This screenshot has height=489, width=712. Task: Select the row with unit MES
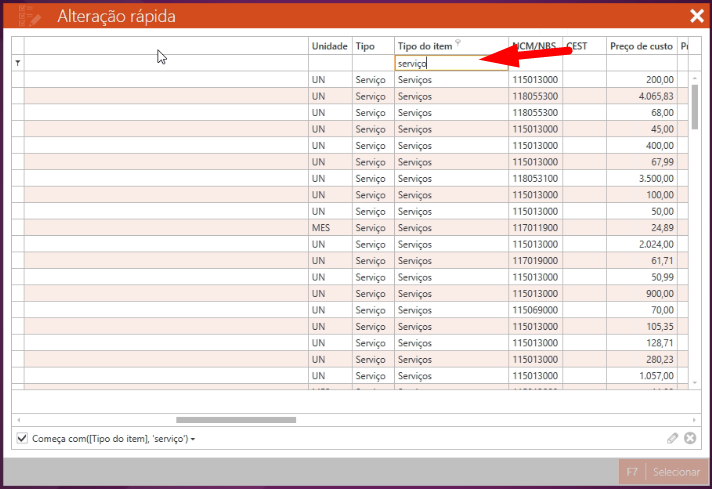pyautogui.click(x=320, y=228)
